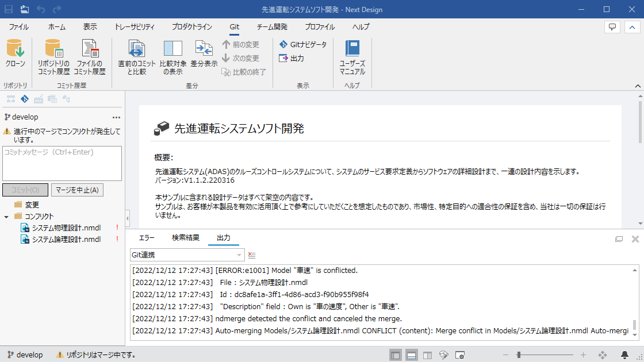Collapse the side panel with splitter arrow
644x362 pixels.
[x=127, y=218]
